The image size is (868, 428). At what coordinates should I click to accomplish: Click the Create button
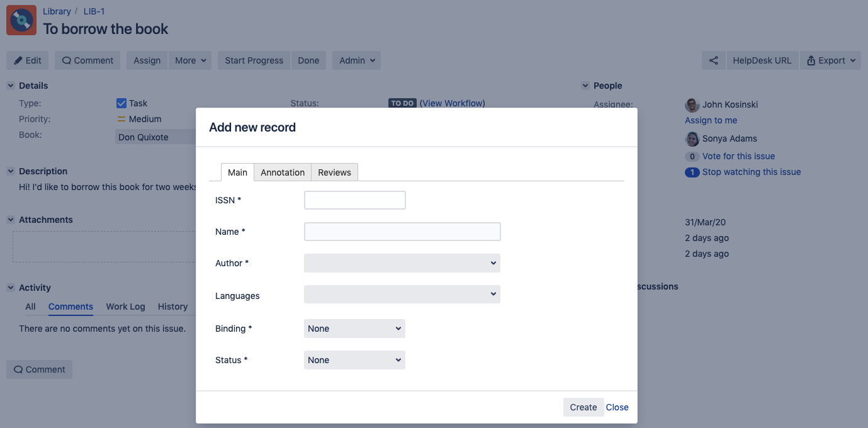[583, 407]
